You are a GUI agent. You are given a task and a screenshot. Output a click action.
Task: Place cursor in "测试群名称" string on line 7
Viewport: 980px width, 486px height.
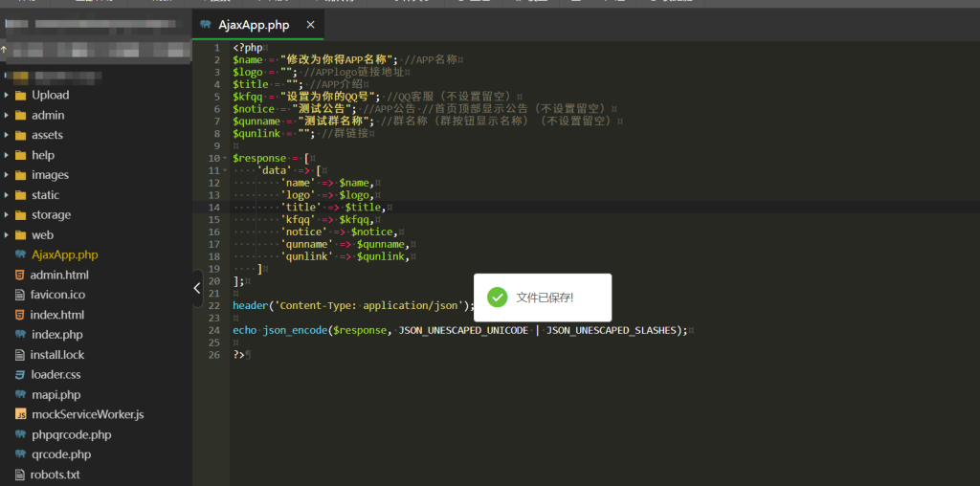[x=336, y=121]
